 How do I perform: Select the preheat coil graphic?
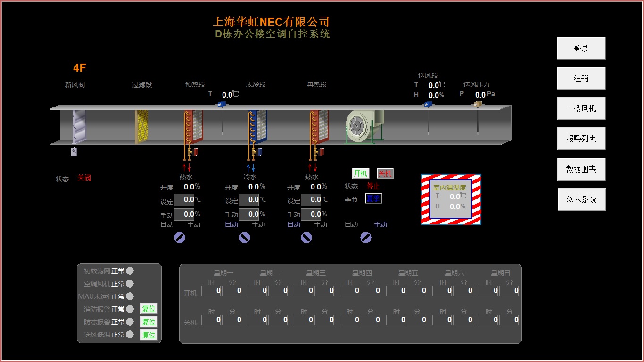pos(193,126)
